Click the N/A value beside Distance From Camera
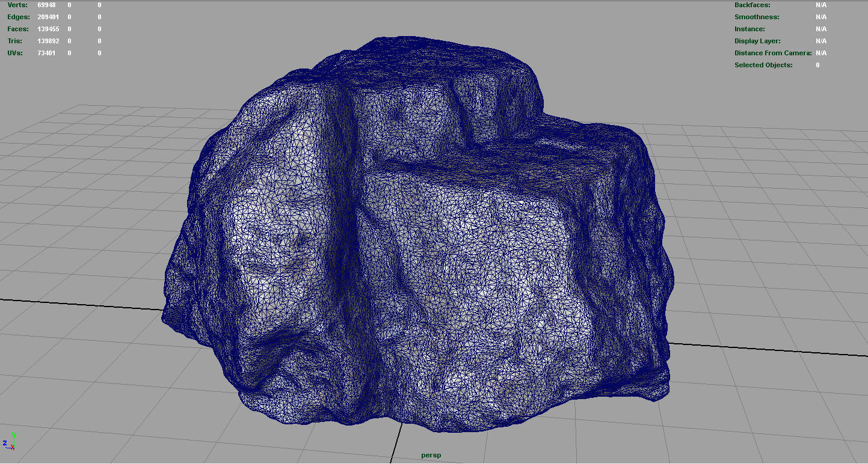The width and height of the screenshot is (868, 464). 821,53
